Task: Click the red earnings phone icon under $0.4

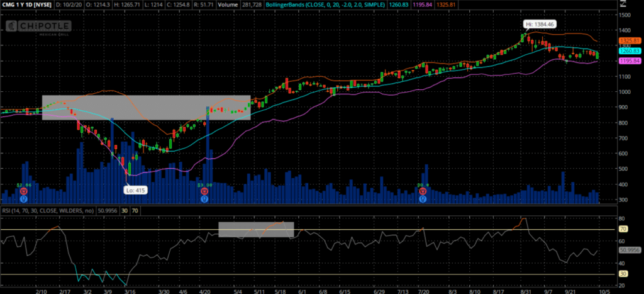Action: [x=423, y=191]
